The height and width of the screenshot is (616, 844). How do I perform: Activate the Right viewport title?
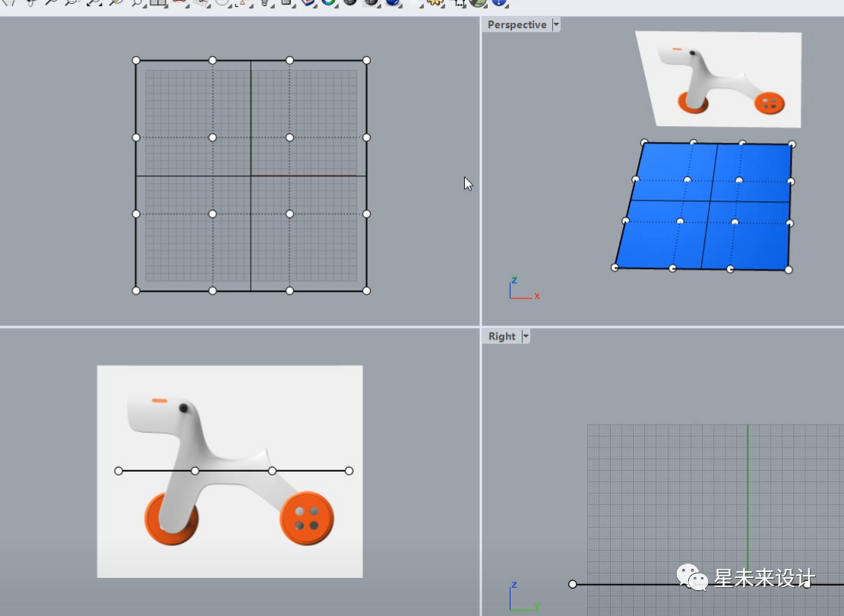501,336
